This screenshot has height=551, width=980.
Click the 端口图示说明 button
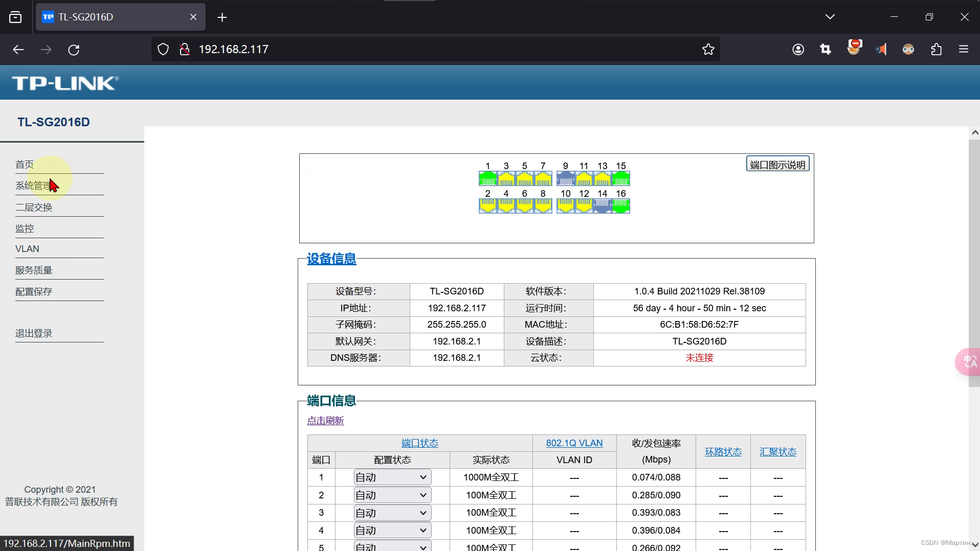777,164
